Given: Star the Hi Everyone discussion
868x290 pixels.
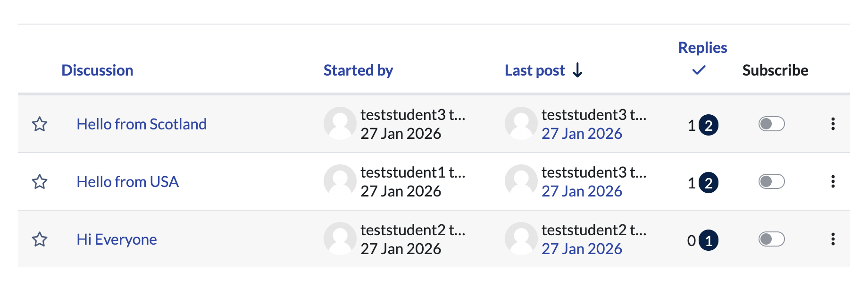Looking at the screenshot, I should pos(40,239).
